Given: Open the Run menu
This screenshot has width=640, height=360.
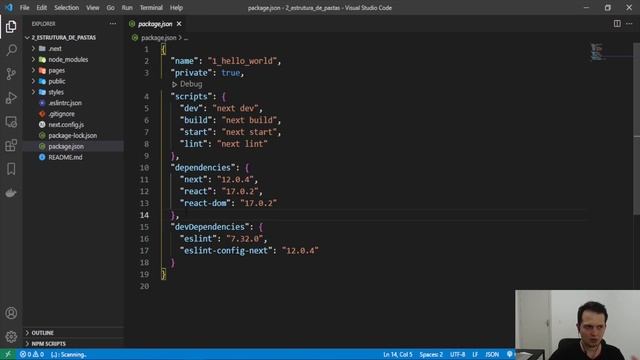Looking at the screenshot, I should (127, 8).
